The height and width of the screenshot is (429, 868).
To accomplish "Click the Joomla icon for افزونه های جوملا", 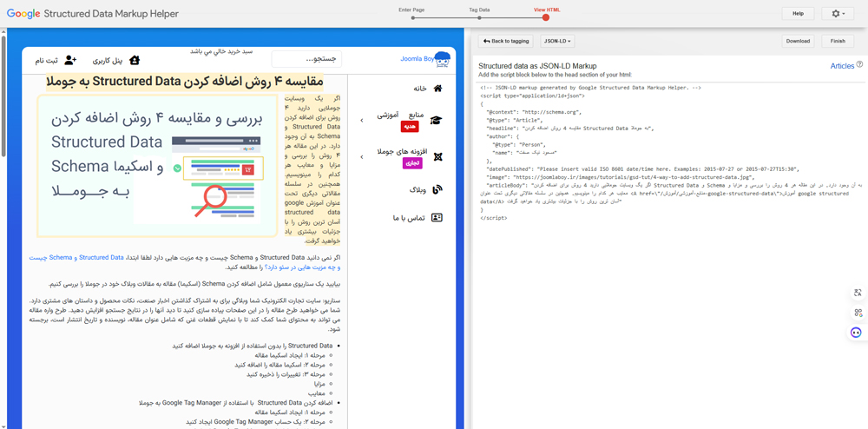I will coord(437,156).
